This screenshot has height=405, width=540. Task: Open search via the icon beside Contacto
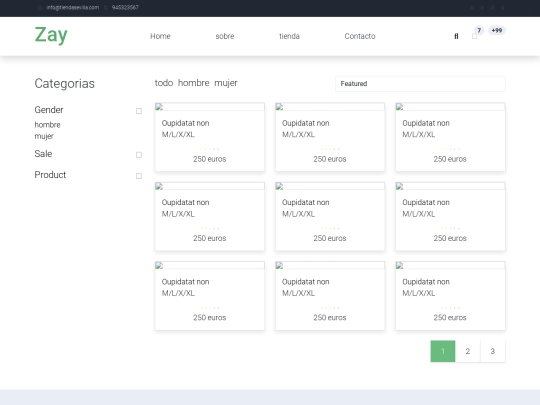pyautogui.click(x=456, y=36)
